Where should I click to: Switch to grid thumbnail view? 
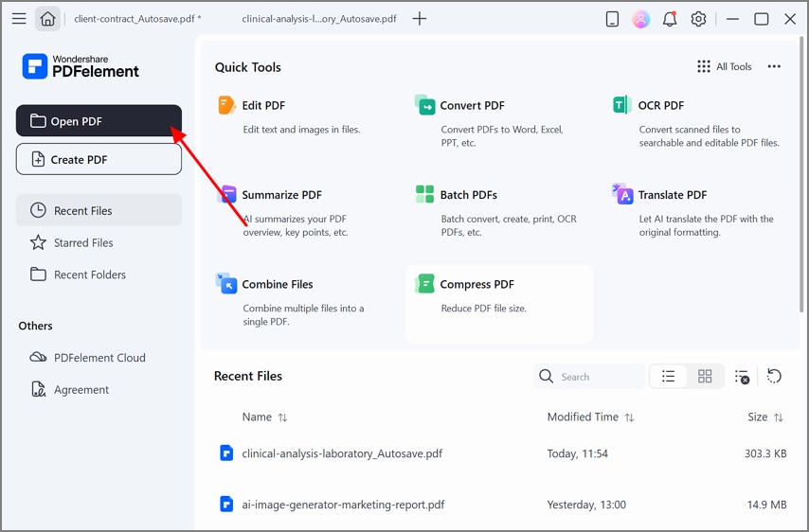[705, 377]
